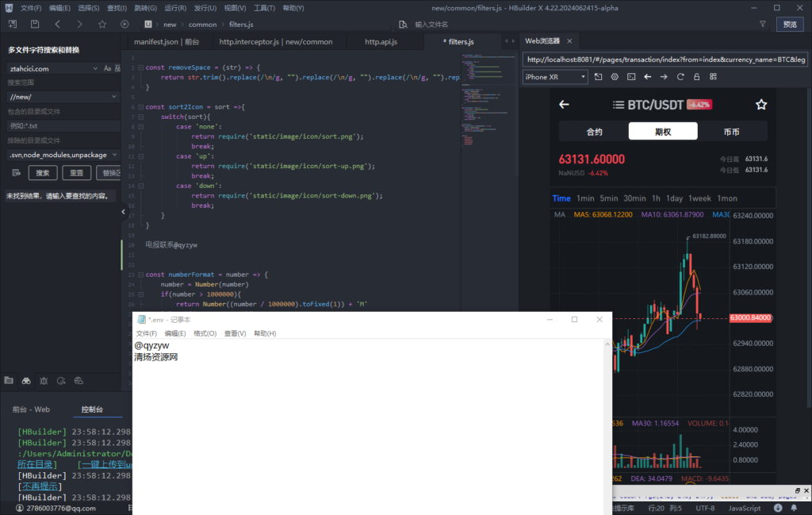Click the search history list icon beside 搜索
This screenshot has height=515, width=812.
click(x=17, y=172)
